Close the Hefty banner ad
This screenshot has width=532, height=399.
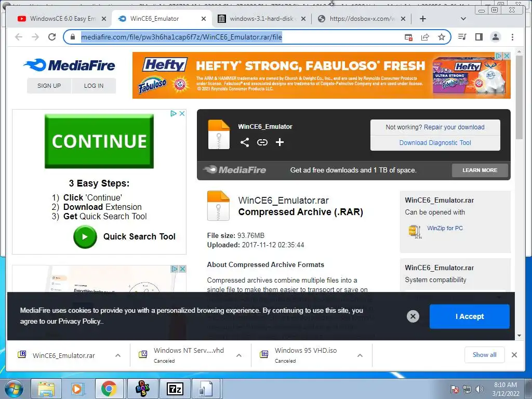tap(507, 56)
